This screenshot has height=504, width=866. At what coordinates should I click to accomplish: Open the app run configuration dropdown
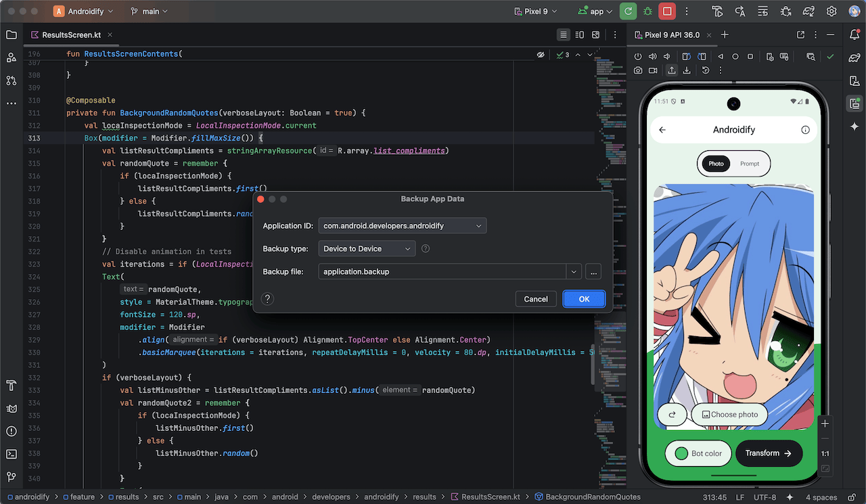pyautogui.click(x=595, y=12)
